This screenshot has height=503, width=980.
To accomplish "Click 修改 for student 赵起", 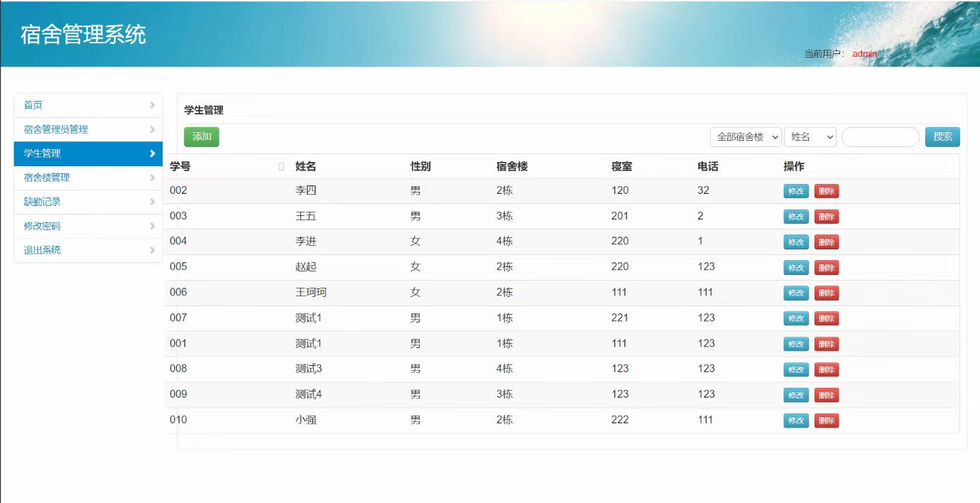I will (796, 268).
